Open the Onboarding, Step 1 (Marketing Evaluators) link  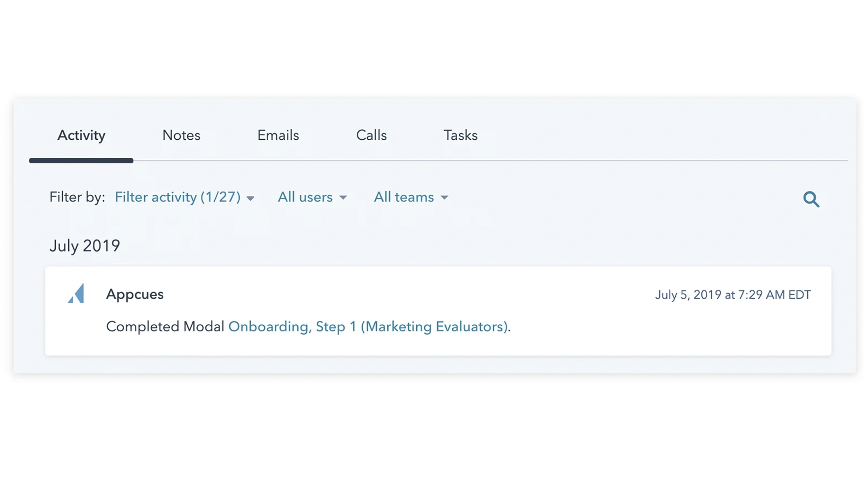pyautogui.click(x=368, y=326)
